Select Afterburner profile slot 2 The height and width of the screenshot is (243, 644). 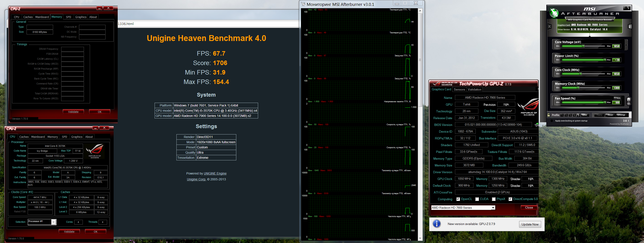(566, 115)
